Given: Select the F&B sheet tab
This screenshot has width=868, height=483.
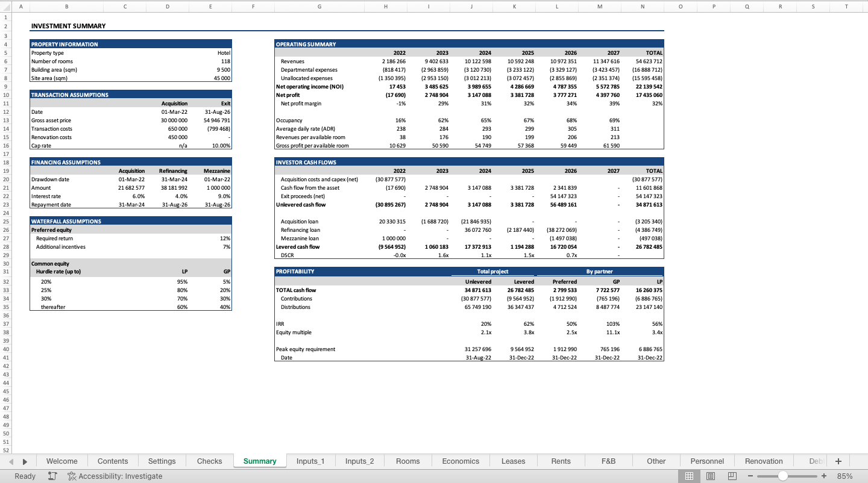Looking at the screenshot, I should (608, 461).
